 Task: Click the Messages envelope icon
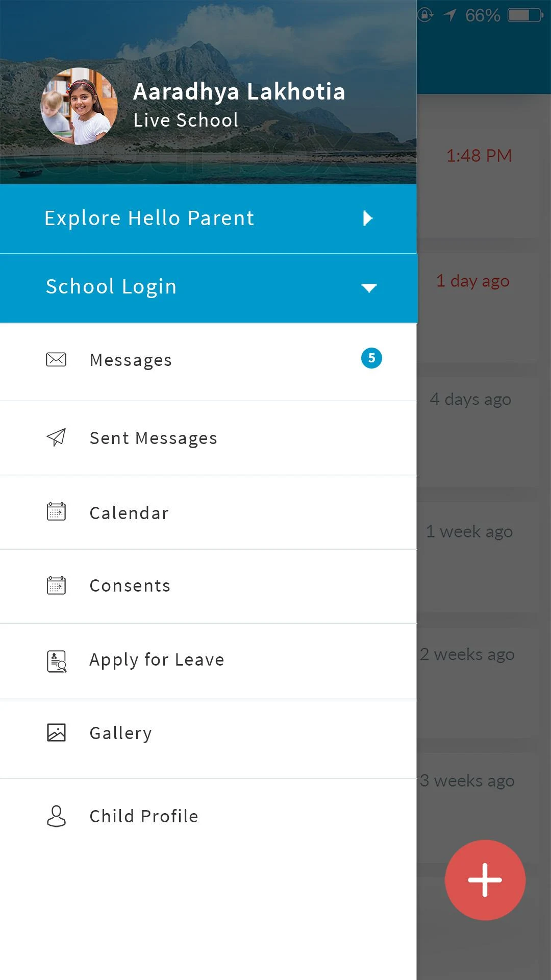(x=56, y=359)
